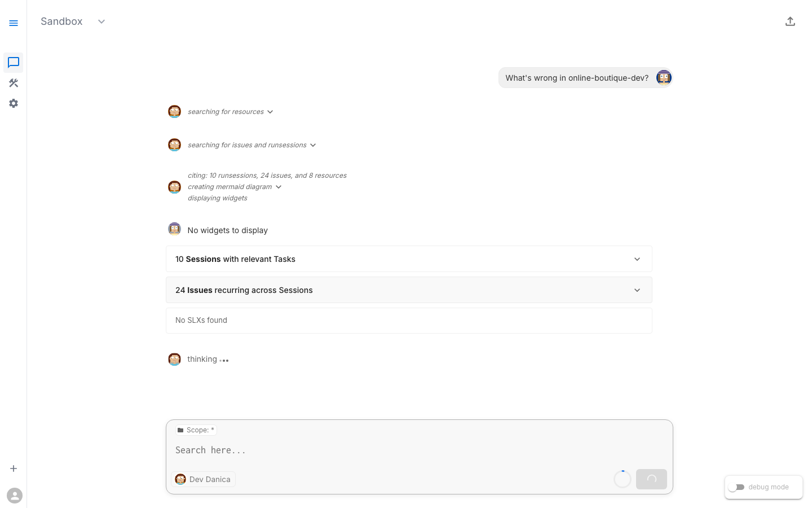Click the export upload icon
812x508 pixels.
pyautogui.click(x=790, y=21)
